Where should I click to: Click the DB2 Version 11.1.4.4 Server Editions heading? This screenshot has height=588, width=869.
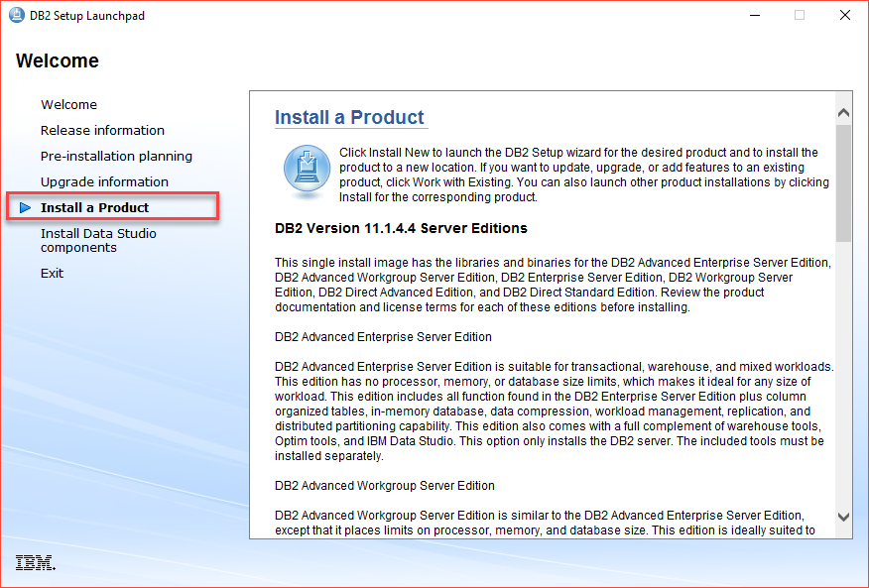(401, 228)
